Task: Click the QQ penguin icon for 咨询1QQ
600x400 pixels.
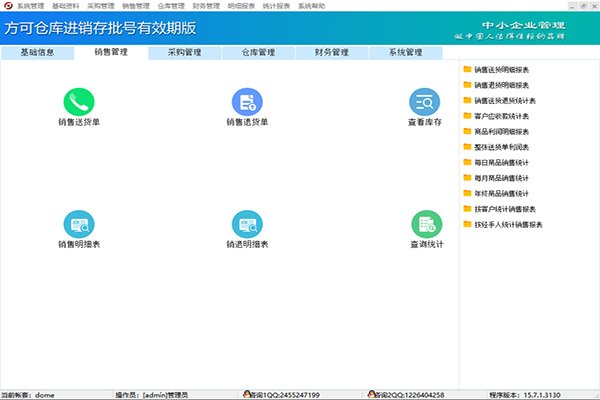Action: coord(247,394)
